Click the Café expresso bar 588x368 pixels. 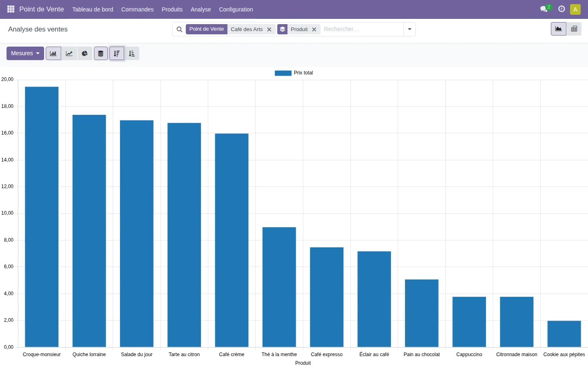[327, 297]
